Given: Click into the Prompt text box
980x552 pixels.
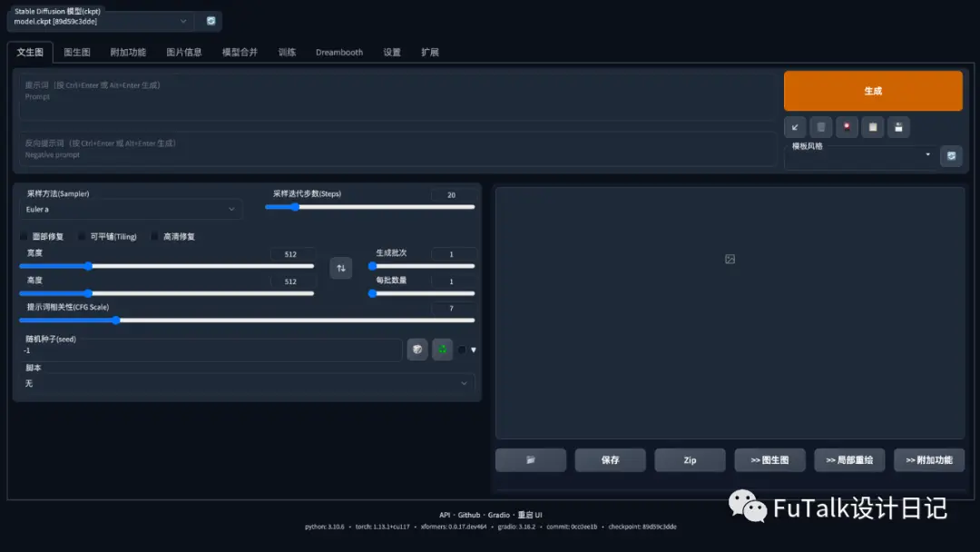Looking at the screenshot, I should click(397, 97).
